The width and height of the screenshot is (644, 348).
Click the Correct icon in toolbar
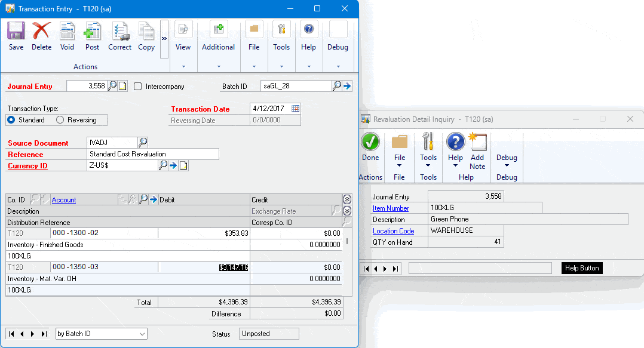(x=119, y=36)
